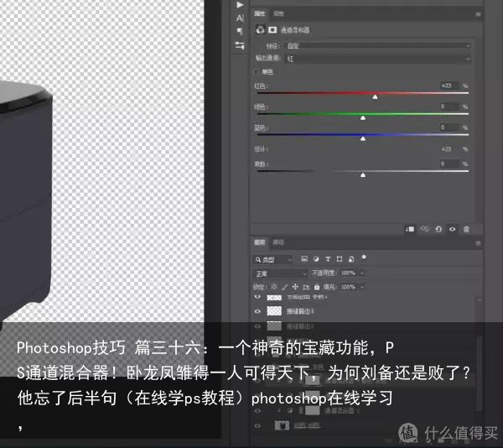
Task: Toggle visibility of the 接缝描边2 layer
Action: pos(257,326)
